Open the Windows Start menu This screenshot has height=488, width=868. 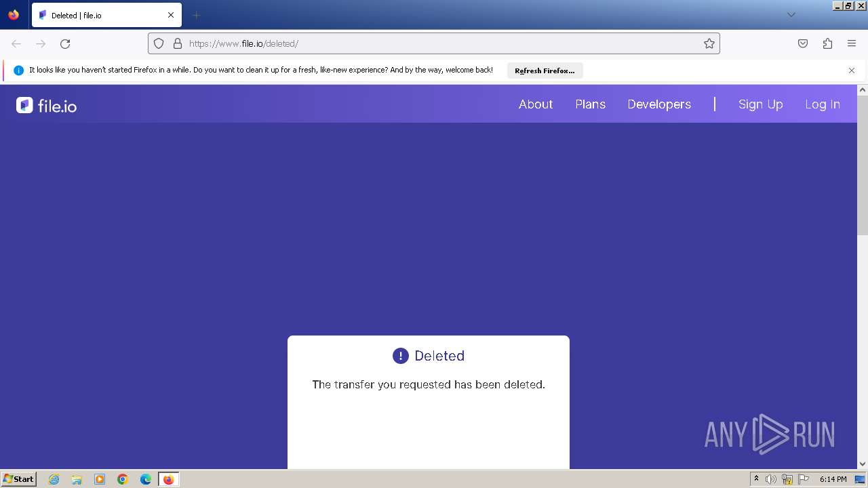point(19,479)
